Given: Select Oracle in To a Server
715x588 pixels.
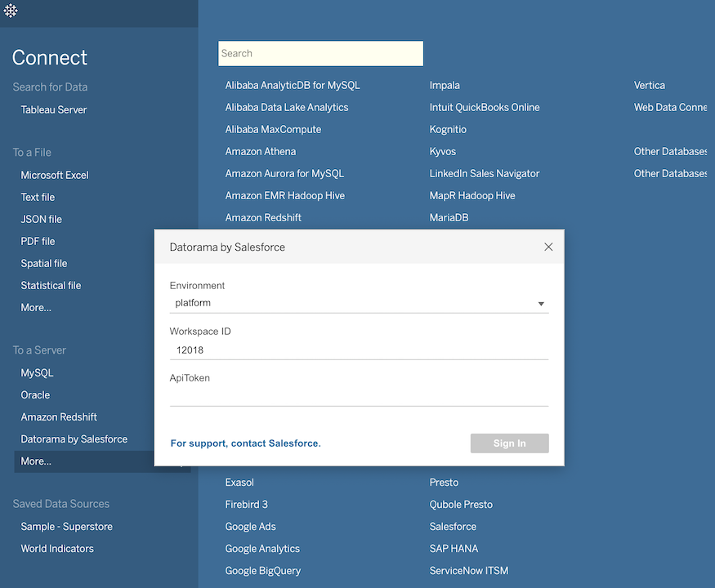Looking at the screenshot, I should pos(35,395).
